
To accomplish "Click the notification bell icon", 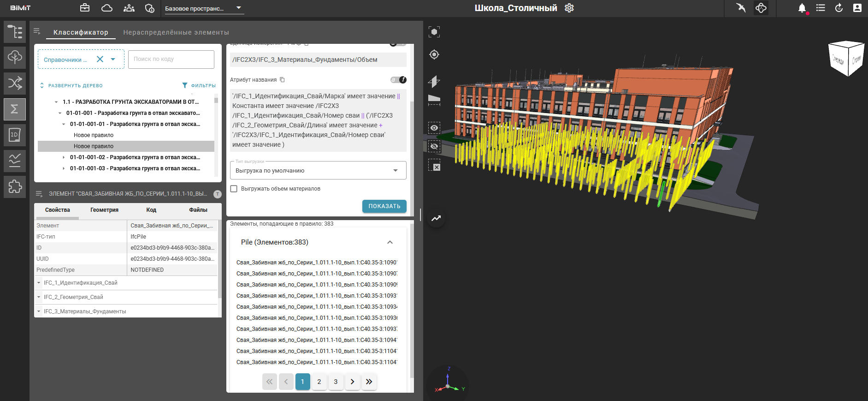I will [802, 8].
